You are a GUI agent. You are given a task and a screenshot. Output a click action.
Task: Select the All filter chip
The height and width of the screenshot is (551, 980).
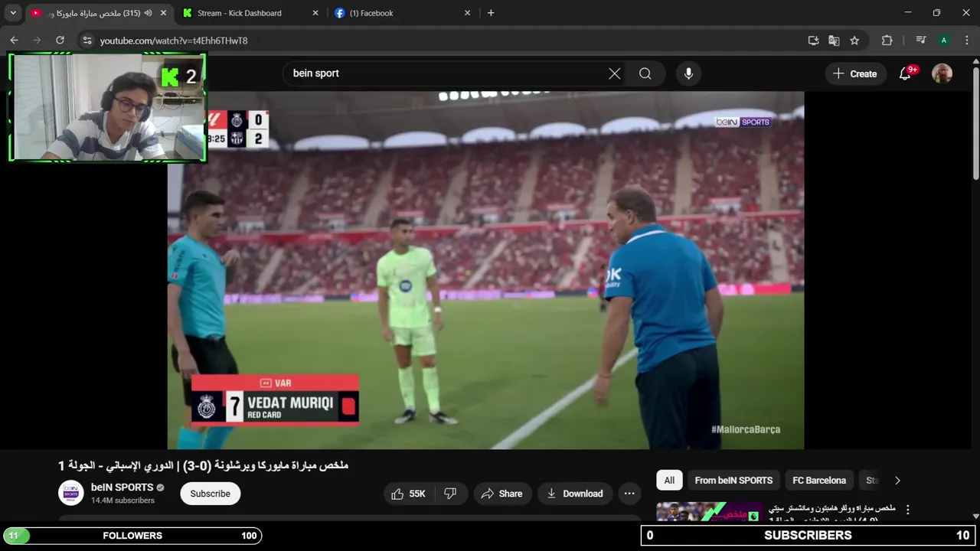tap(669, 481)
